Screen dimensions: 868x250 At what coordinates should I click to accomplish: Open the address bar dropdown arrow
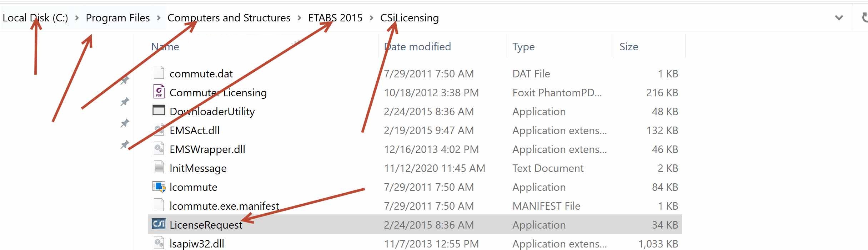pyautogui.click(x=839, y=17)
